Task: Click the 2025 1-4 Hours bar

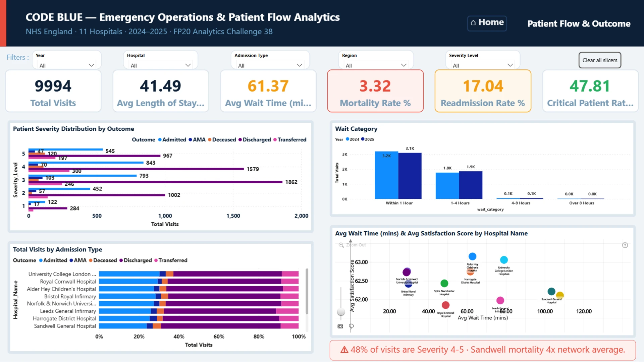Action: point(471,185)
